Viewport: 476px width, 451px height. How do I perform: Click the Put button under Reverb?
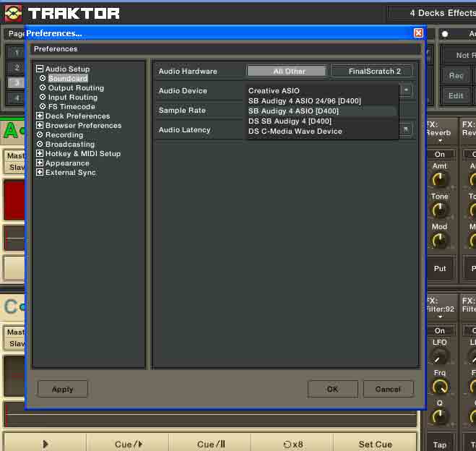point(440,268)
